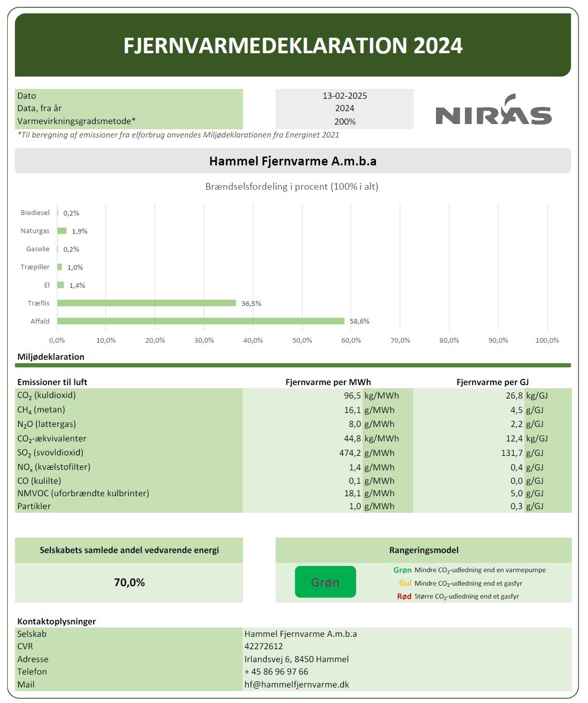Click the 'CO2 (kuldioxid)' row label
Image resolution: width=588 pixels, height=703 pixels.
click(47, 395)
